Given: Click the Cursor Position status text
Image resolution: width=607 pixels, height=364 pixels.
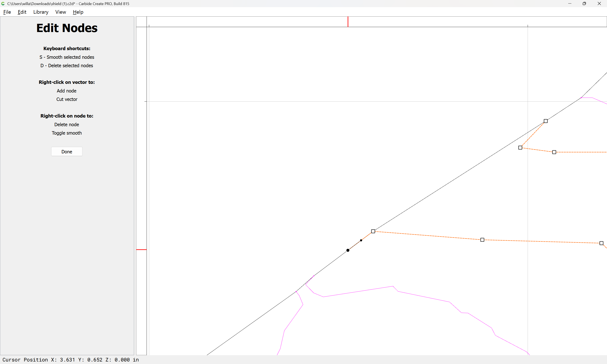Looking at the screenshot, I should [x=71, y=360].
